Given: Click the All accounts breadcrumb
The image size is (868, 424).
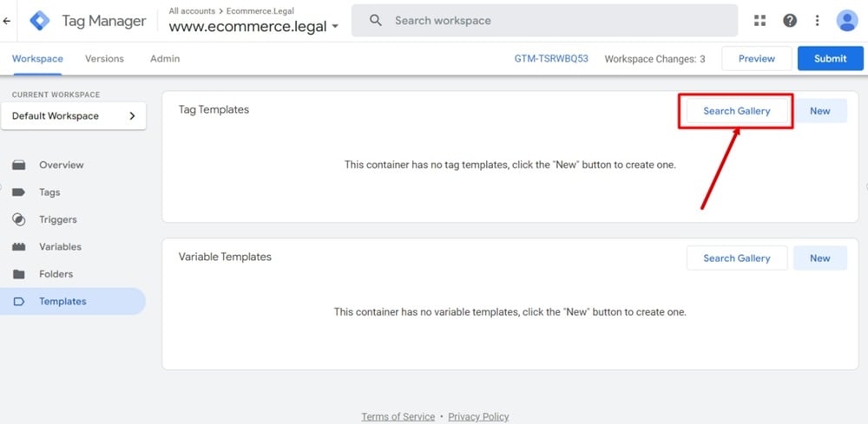Looking at the screenshot, I should coord(192,11).
